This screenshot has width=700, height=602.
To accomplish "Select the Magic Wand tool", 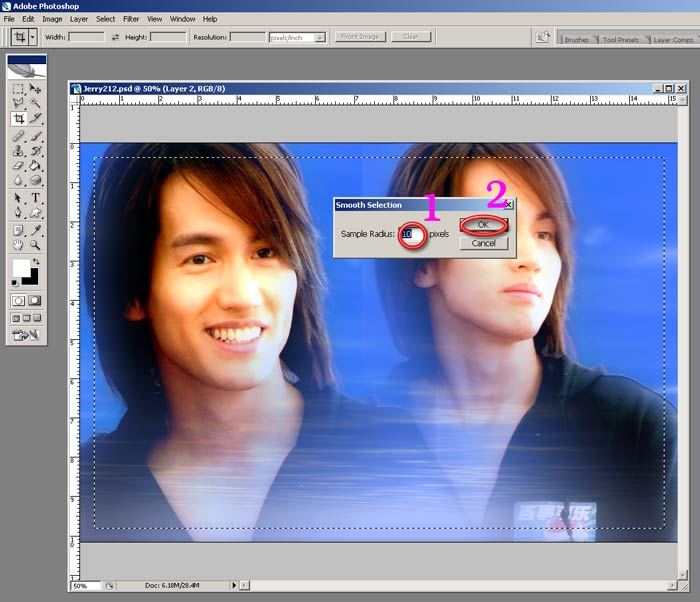I will pyautogui.click(x=35, y=103).
